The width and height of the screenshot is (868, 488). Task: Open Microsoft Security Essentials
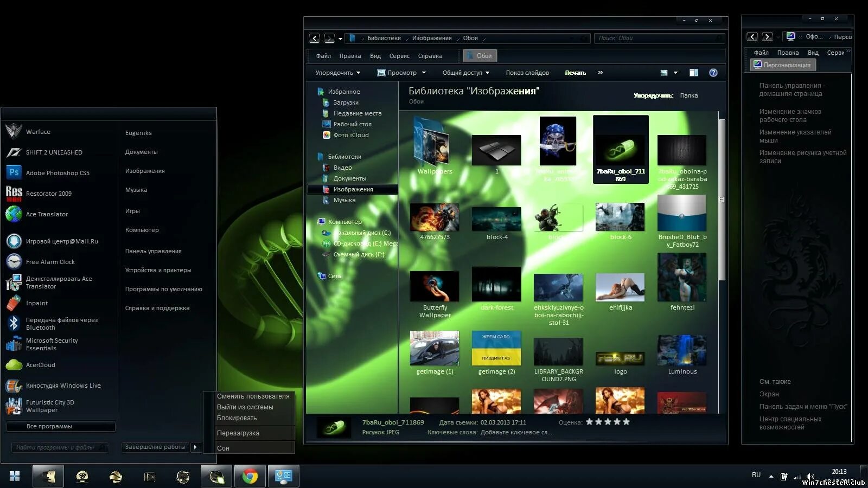coord(42,344)
